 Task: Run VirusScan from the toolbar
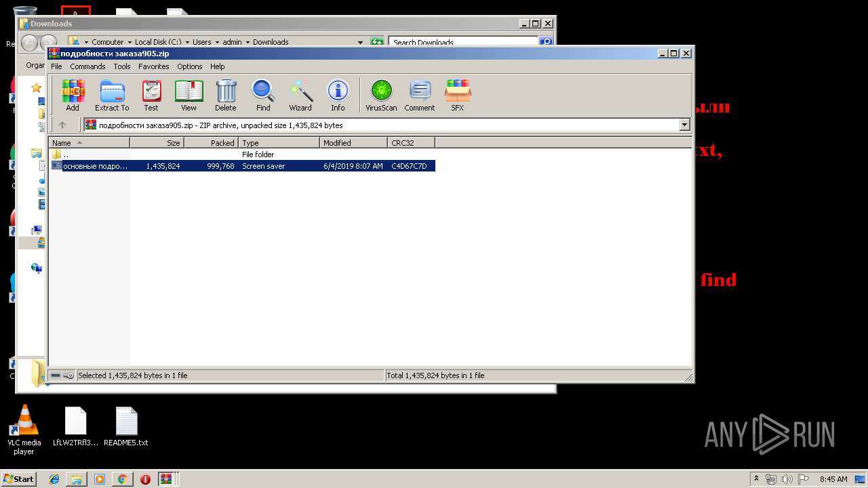pyautogui.click(x=381, y=96)
